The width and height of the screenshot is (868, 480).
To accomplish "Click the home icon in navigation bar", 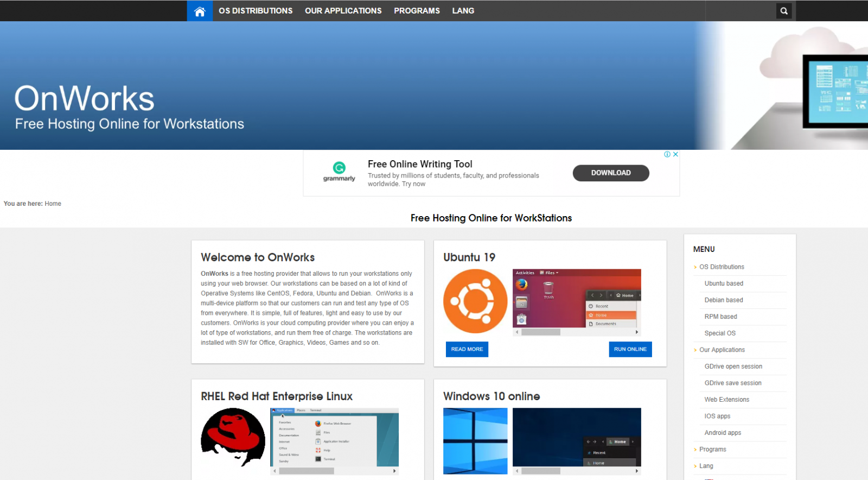I will [x=200, y=11].
